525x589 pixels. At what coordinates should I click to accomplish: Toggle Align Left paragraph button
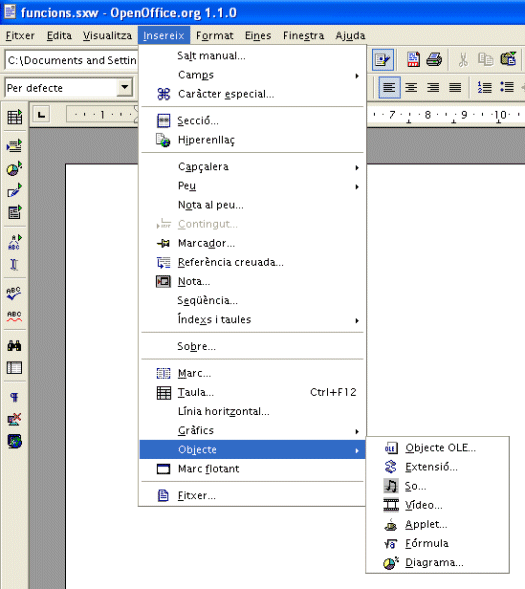[389, 88]
